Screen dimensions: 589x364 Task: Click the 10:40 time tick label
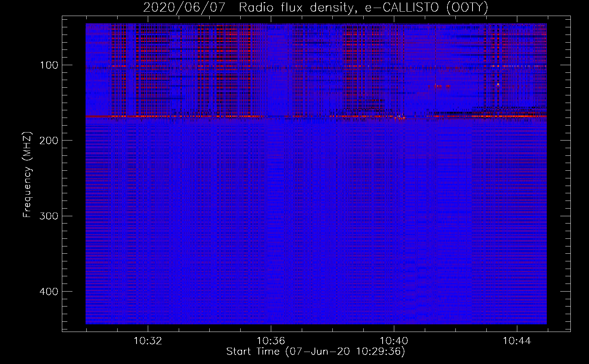(394, 341)
